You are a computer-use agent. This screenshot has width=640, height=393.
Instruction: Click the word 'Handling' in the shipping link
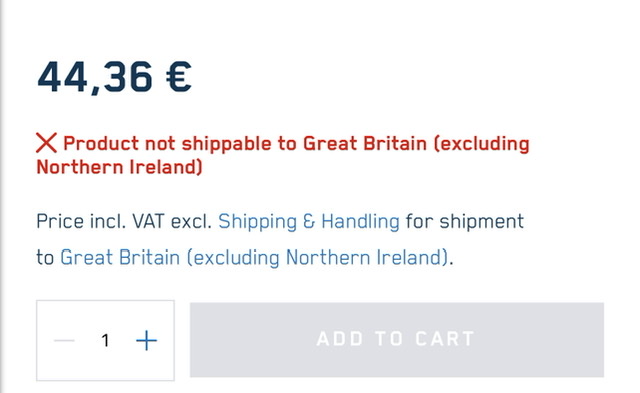pos(360,222)
